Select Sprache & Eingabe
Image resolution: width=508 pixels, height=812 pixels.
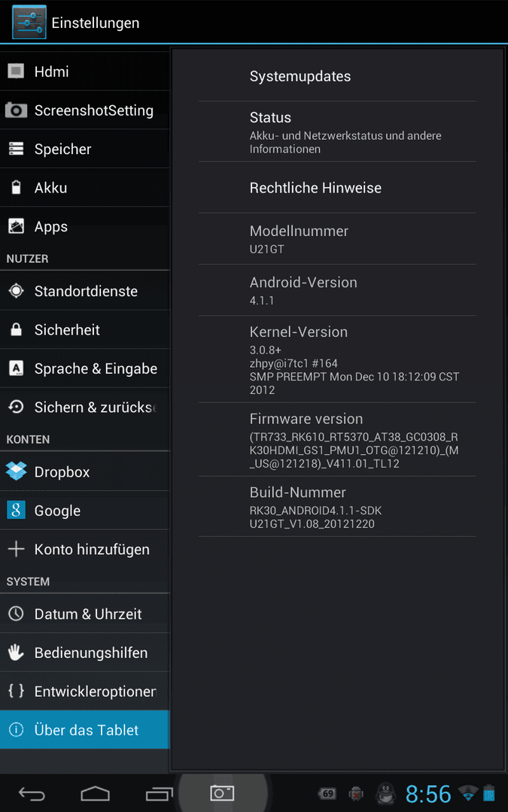tap(85, 368)
